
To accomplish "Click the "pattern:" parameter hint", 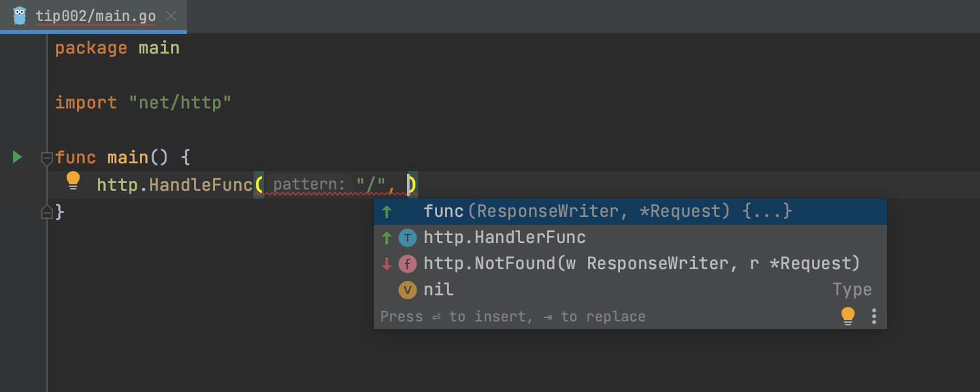I will click(x=308, y=185).
